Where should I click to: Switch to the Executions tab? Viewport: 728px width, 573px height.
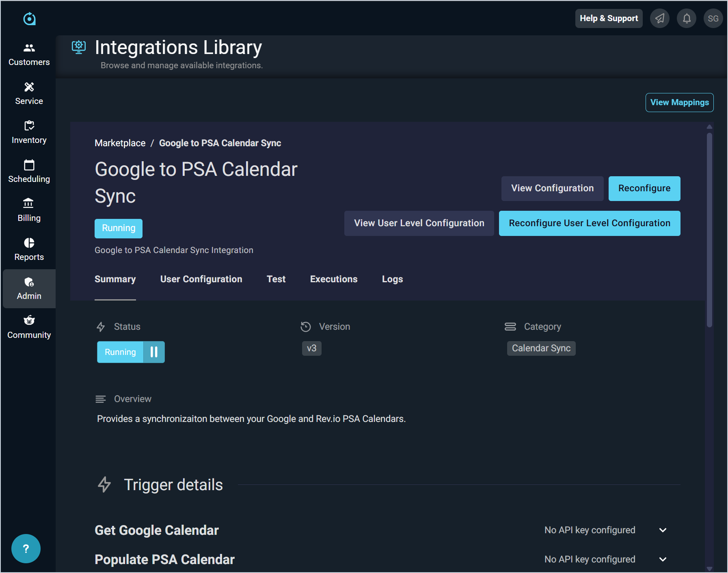pos(333,279)
